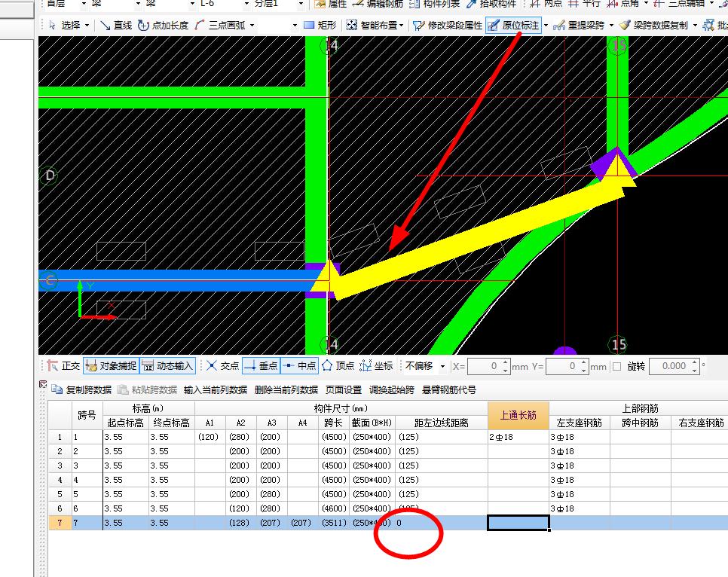Expand the 智能布置 dropdown arrow
This screenshot has height=577, width=728.
pyautogui.click(x=402, y=25)
